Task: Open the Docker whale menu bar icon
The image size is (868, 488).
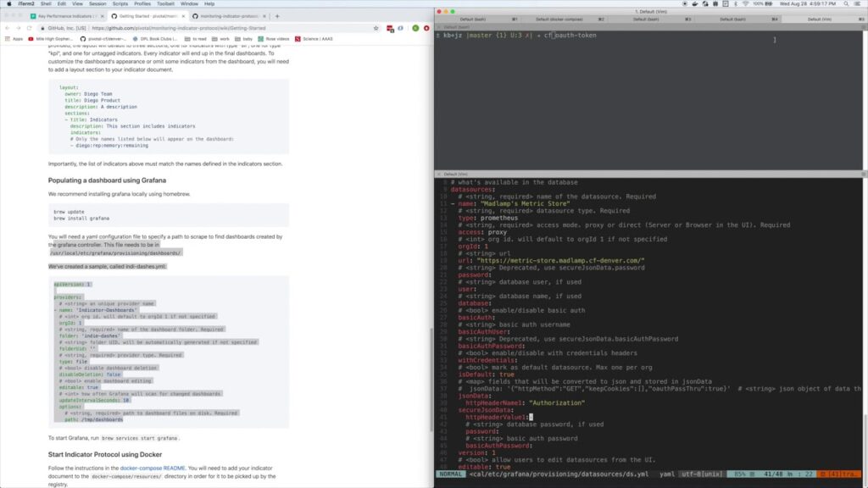Action: click(695, 3)
